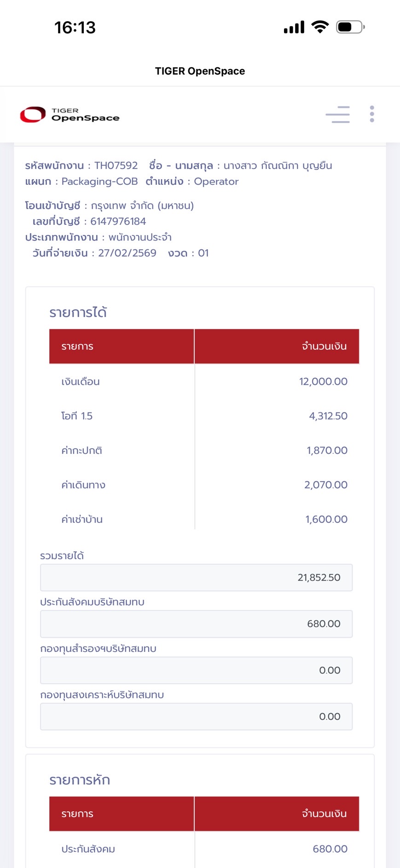Tap the battery indicator icon
This screenshot has width=400, height=868.
coord(350,27)
